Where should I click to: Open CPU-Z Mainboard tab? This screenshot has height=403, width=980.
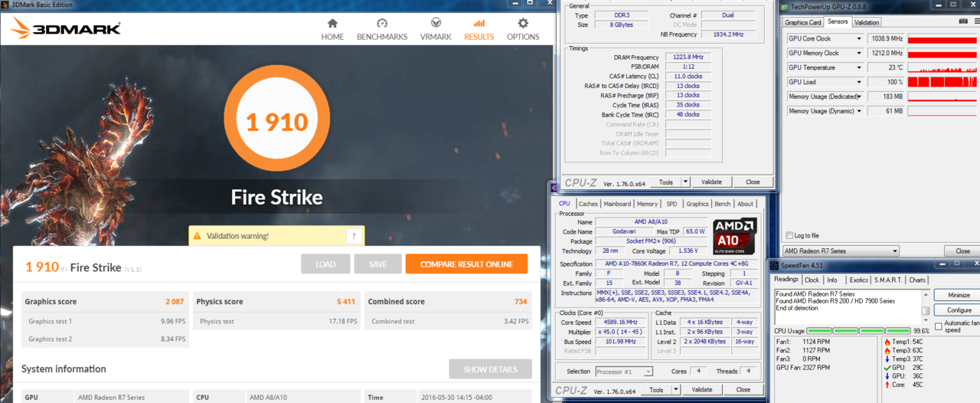(x=617, y=204)
